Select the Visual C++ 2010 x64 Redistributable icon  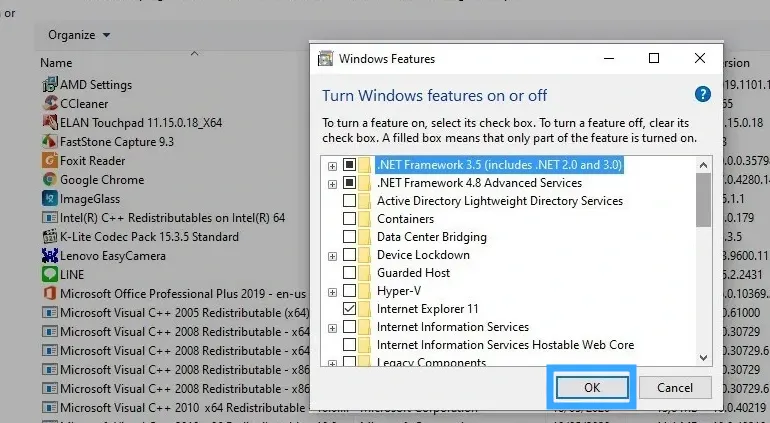(50, 408)
